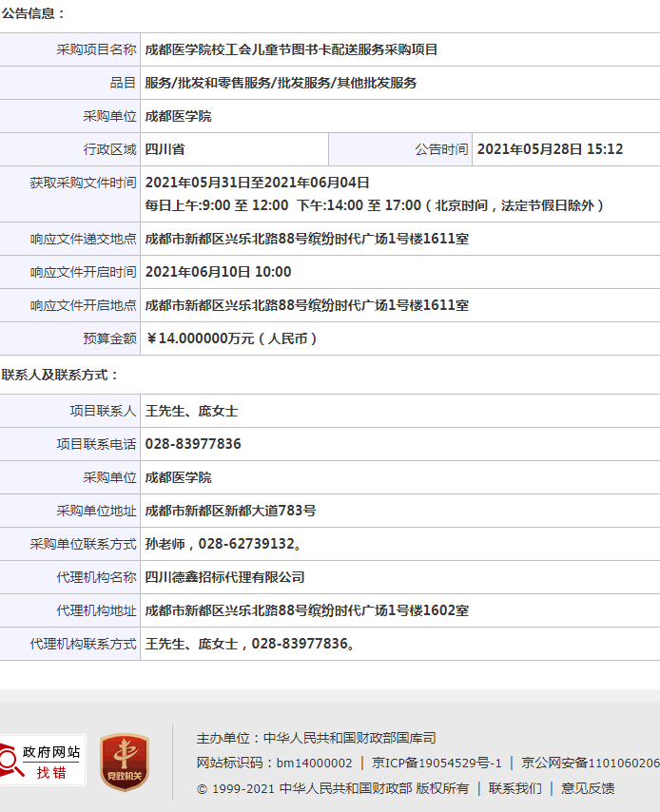Click the 政府网站找错 error-report icon

click(43, 761)
